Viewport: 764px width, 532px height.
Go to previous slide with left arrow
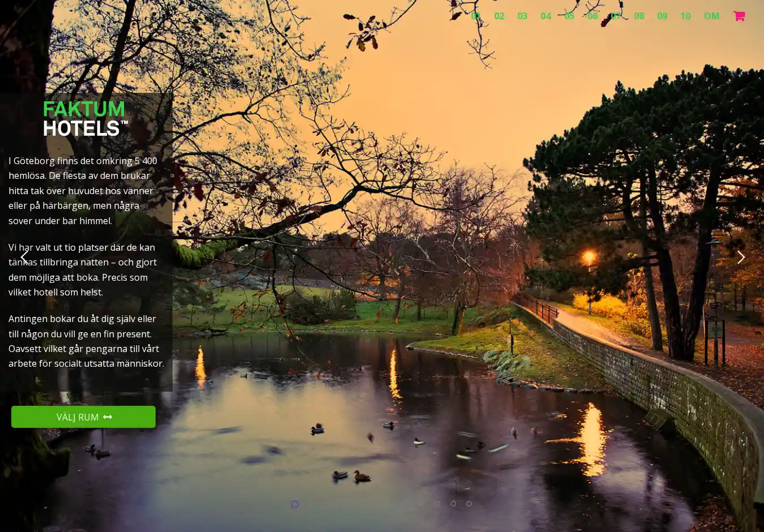click(x=24, y=258)
